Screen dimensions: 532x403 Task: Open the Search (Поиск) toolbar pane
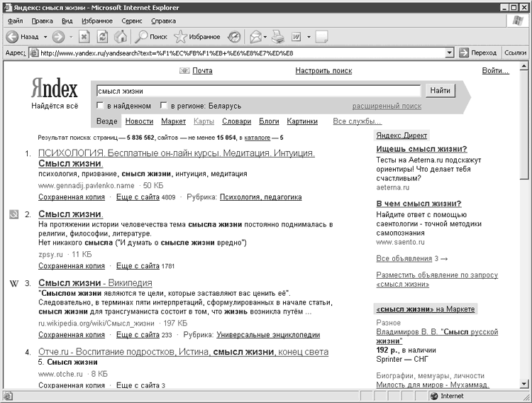150,36
